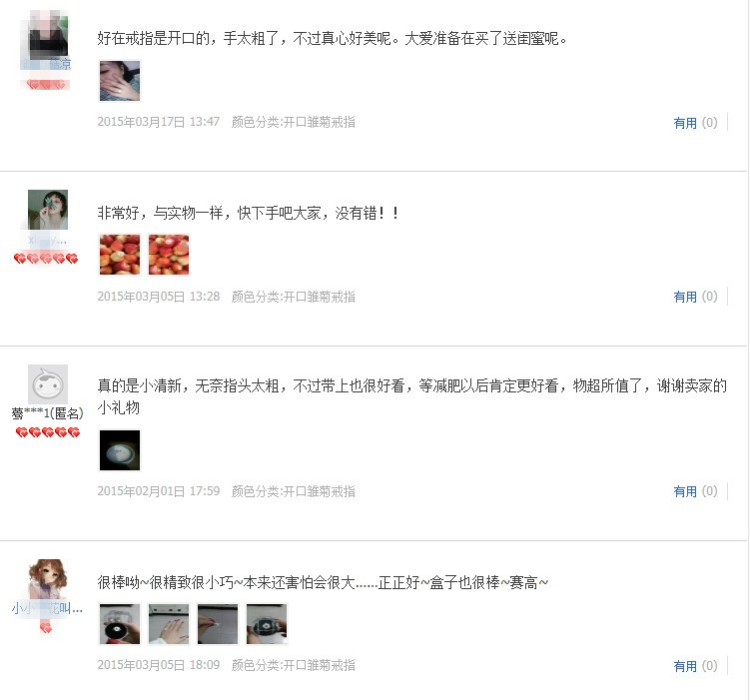The width and height of the screenshot is (750, 700).
Task: Open the first strawberry photo thumbnail
Action: point(120,255)
